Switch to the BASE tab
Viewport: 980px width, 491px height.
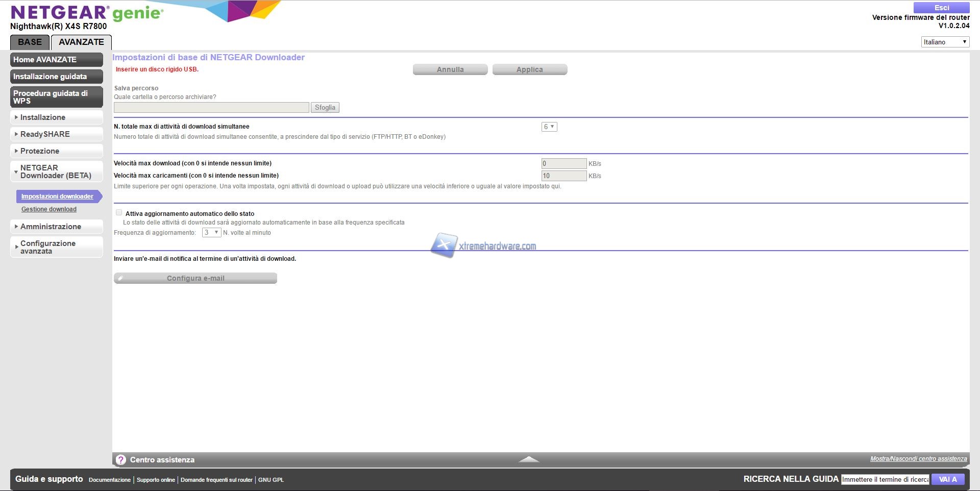[x=30, y=42]
